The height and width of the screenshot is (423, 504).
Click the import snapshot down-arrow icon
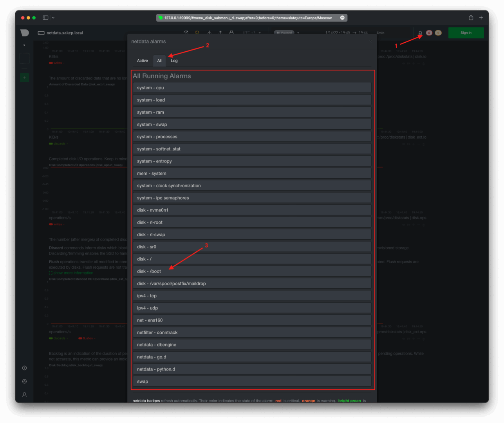coord(209,33)
